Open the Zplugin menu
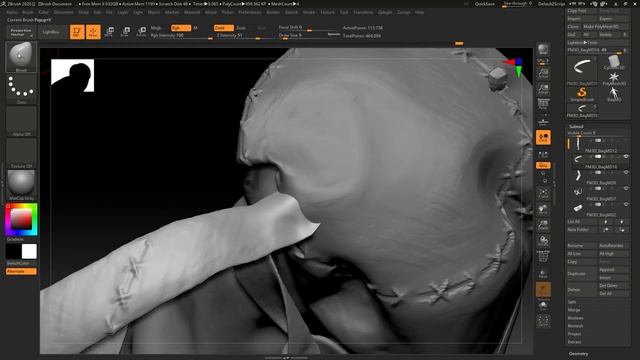The height and width of the screenshot is (360, 640). pos(385,13)
